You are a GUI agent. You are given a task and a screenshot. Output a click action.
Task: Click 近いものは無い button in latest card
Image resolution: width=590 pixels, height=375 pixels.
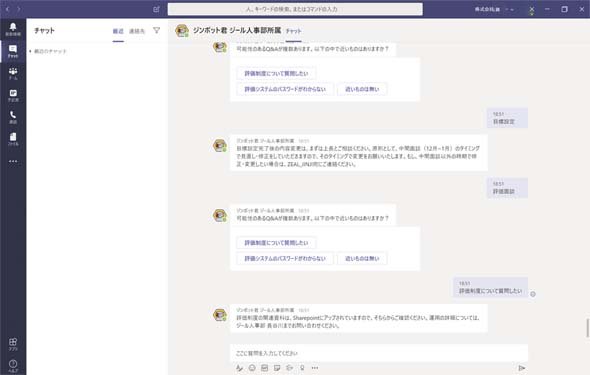tap(362, 258)
